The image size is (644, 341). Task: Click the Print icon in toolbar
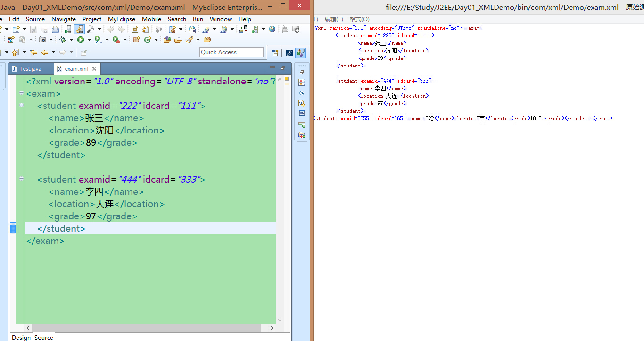coord(55,30)
